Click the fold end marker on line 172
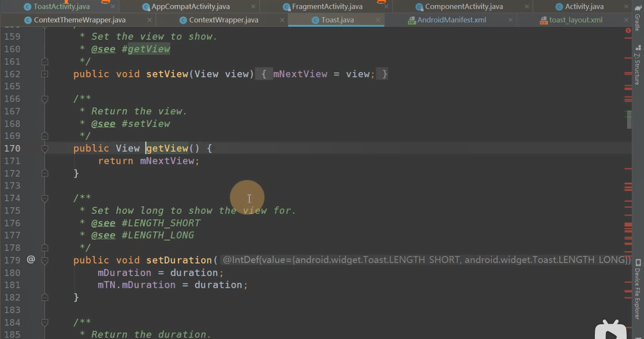The width and height of the screenshot is (644, 339). (x=45, y=173)
